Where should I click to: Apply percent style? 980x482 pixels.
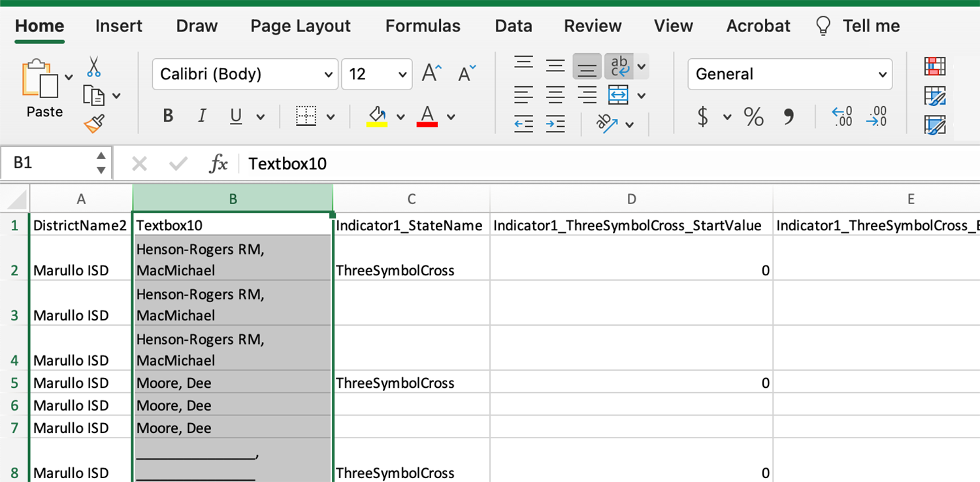pos(753,117)
